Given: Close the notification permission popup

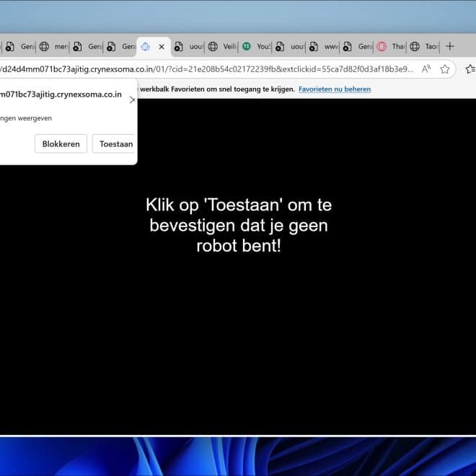Looking at the screenshot, I should 132,100.
